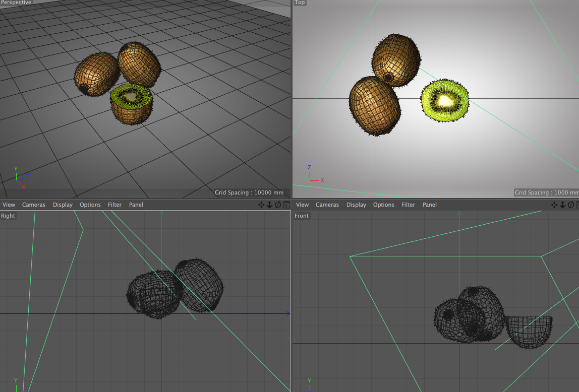Open the Display menu in Right viewport

tap(63, 205)
